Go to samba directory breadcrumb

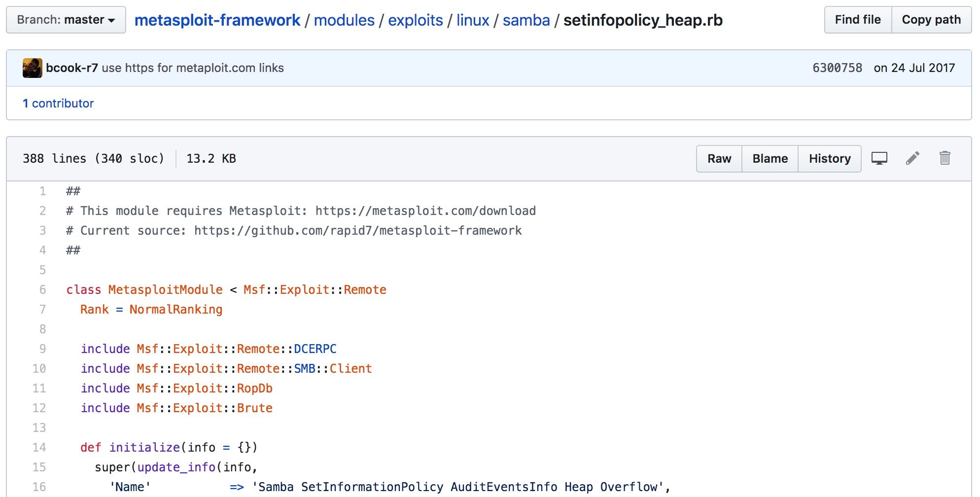526,20
